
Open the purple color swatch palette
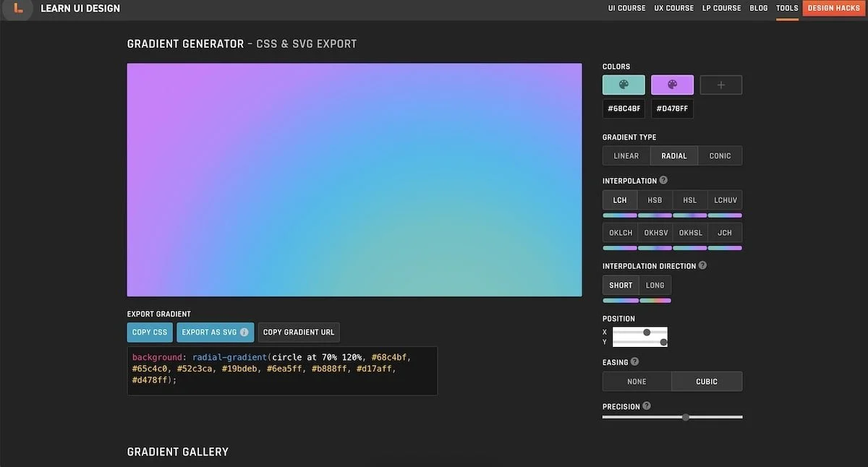672,85
